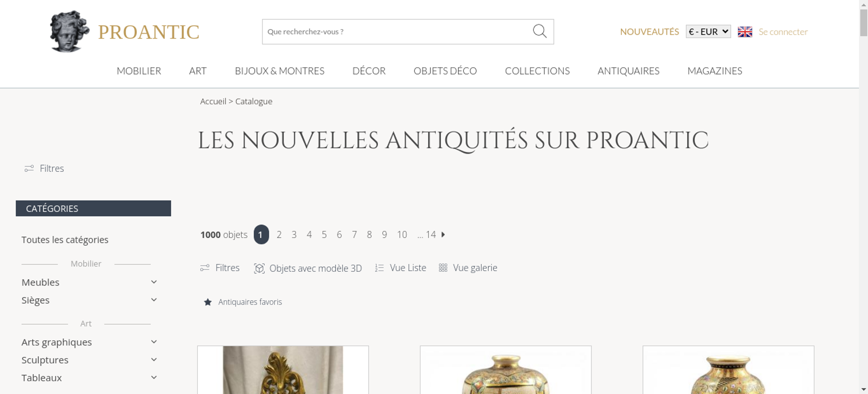Select Toutes les catégories
The height and width of the screenshot is (394, 868).
65,240
